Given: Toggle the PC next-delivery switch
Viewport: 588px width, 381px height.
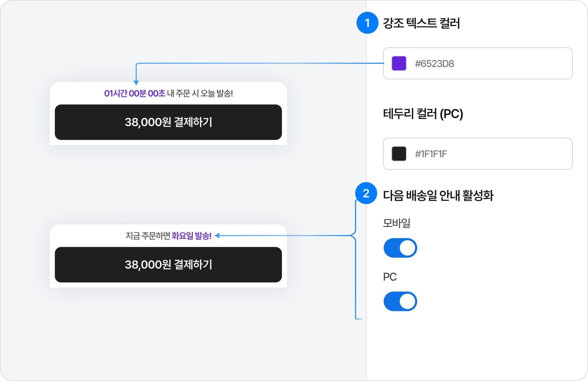Looking at the screenshot, I should (x=400, y=301).
